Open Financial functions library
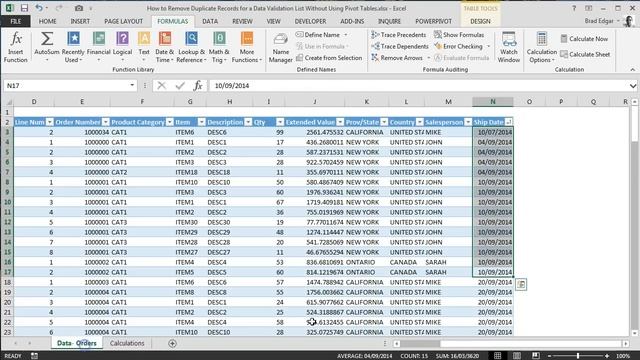The height and width of the screenshot is (360, 640). [98, 47]
